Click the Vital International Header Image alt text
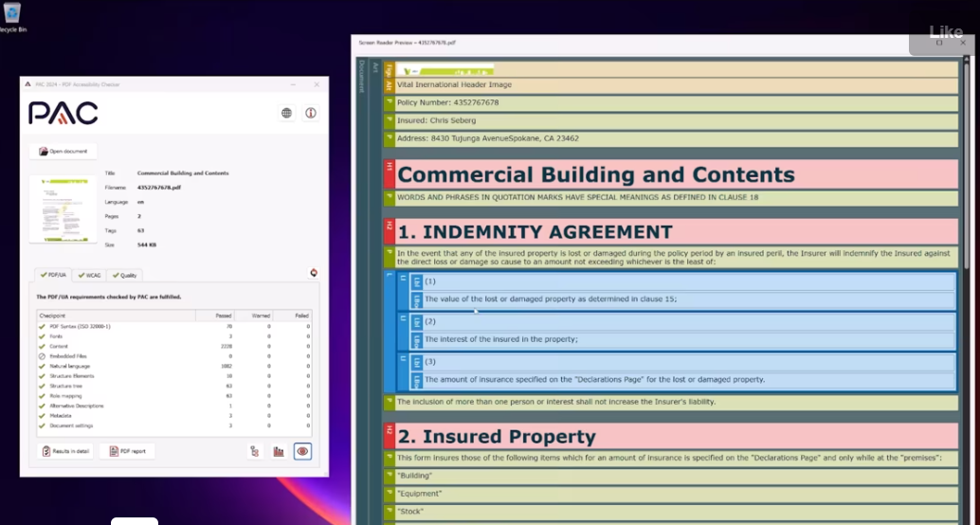The height and width of the screenshot is (525, 980). click(454, 85)
